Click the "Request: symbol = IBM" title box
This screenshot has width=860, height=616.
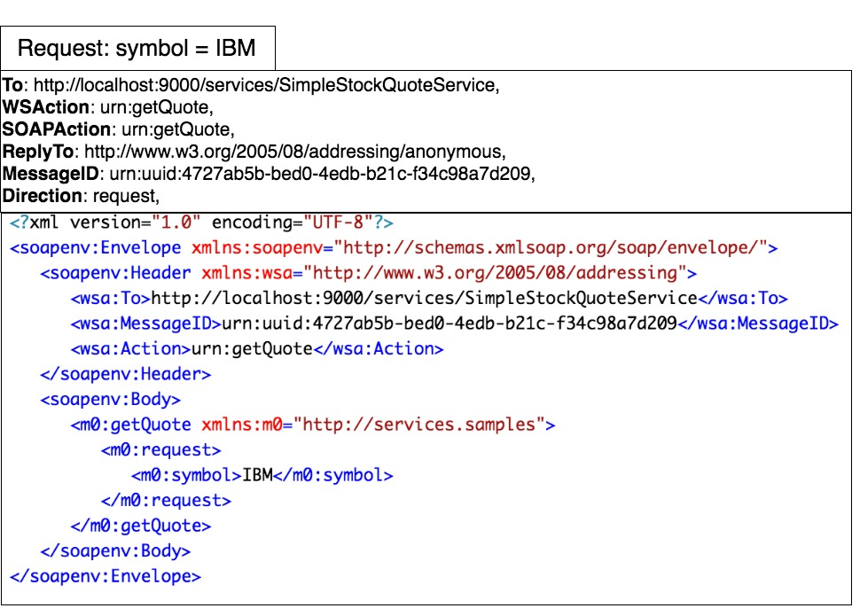137,48
